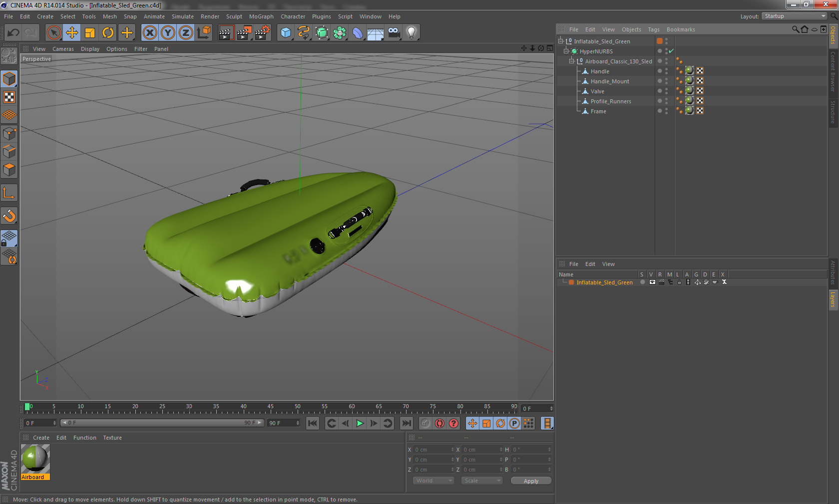Toggle record active objects button

click(425, 424)
